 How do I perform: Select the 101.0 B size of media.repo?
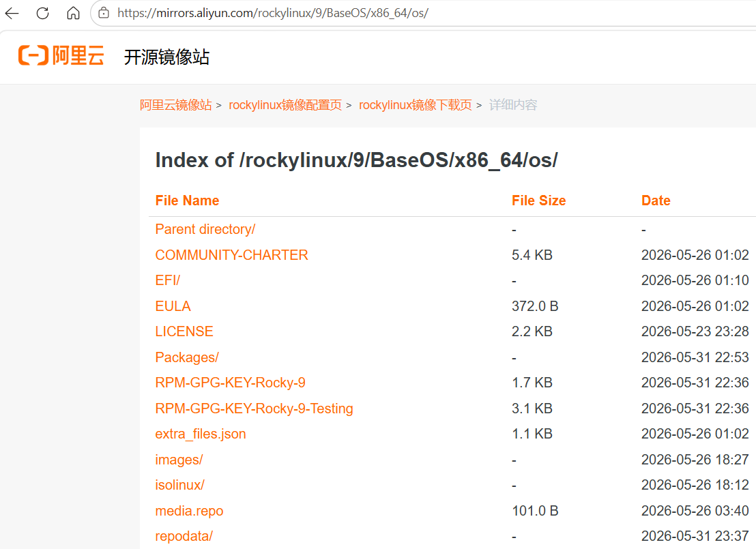click(535, 511)
